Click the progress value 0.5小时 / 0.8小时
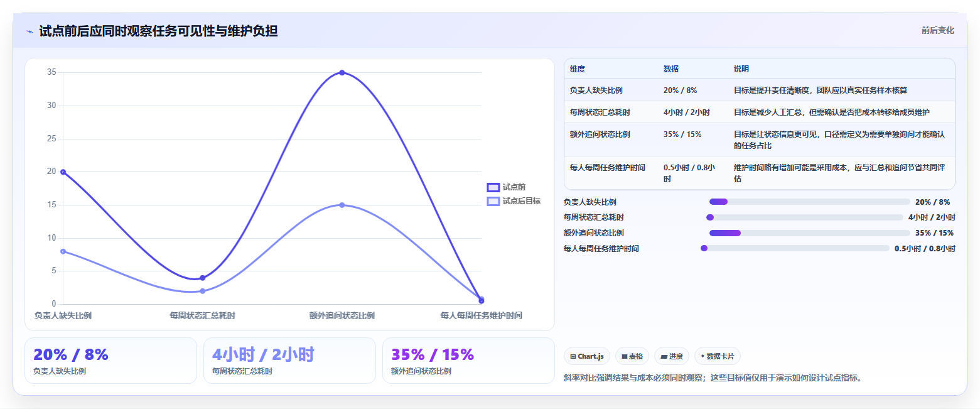 tap(925, 249)
